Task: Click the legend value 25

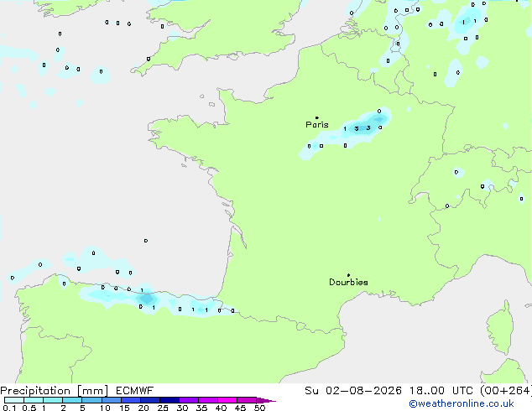Action: [x=163, y=408]
